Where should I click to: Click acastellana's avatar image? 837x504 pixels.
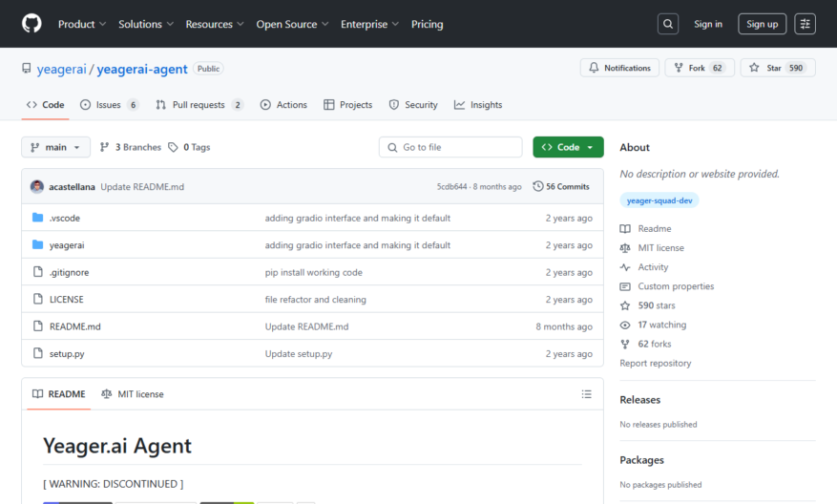[37, 186]
